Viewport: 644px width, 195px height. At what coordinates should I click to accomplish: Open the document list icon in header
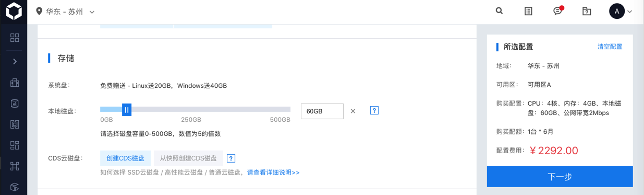click(x=528, y=11)
